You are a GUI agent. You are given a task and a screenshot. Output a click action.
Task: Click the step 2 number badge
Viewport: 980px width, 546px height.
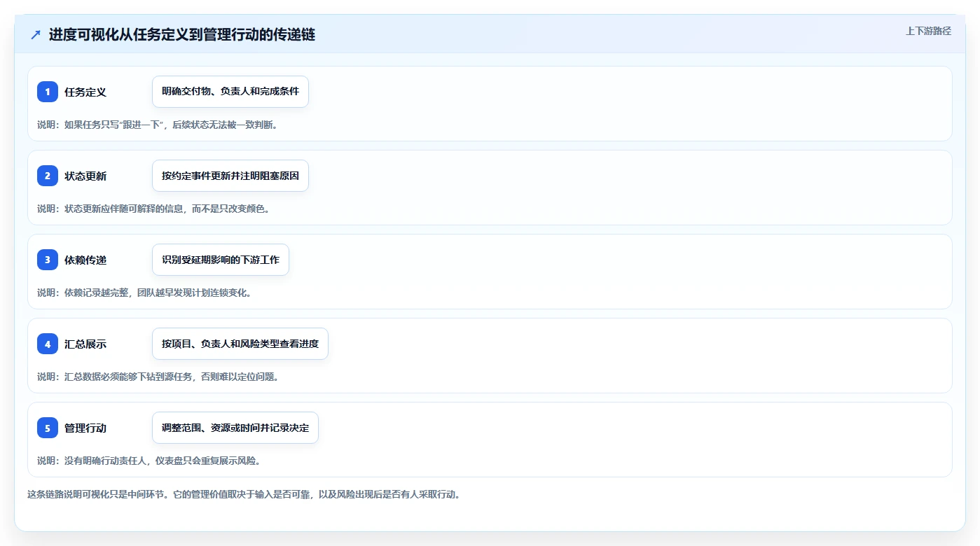click(x=48, y=176)
